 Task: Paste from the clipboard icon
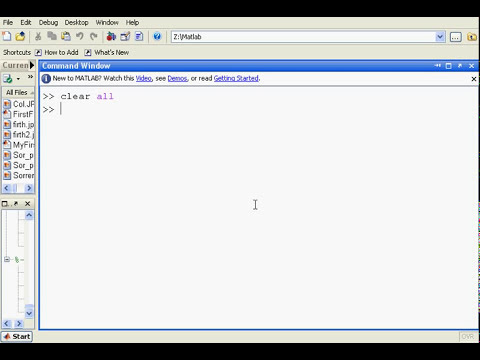pos(66,36)
